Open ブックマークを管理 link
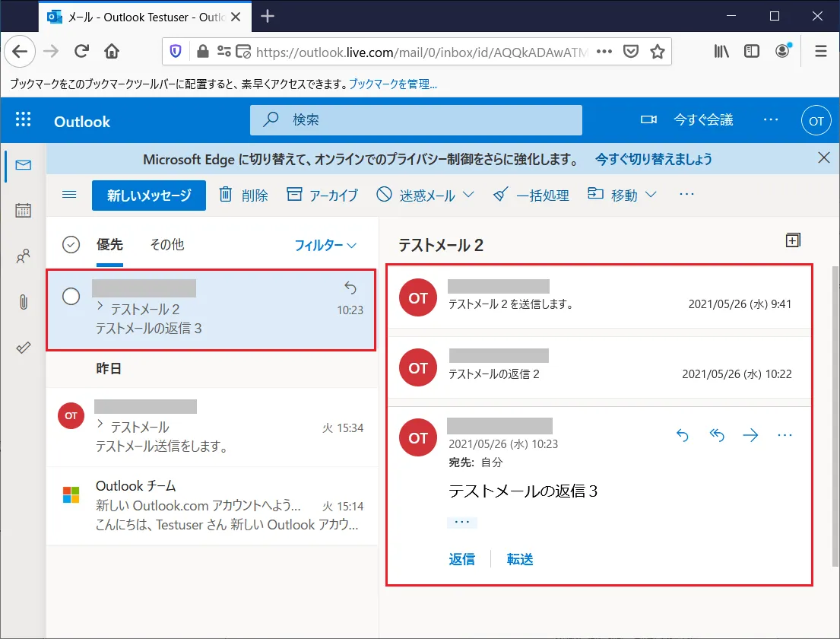The width and height of the screenshot is (840, 639). 393,84
